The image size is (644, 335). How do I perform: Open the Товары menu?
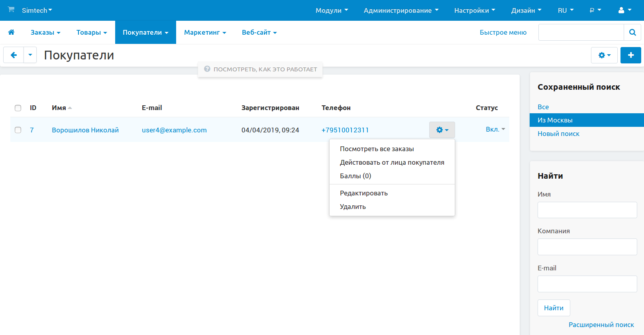[x=92, y=32]
